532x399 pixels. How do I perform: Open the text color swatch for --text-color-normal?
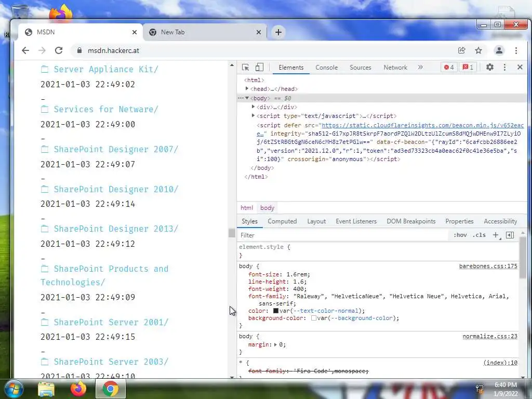276,311
